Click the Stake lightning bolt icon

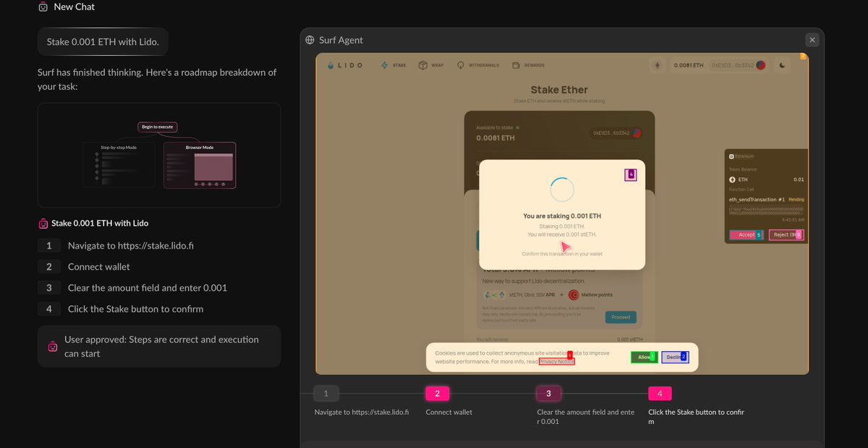(x=385, y=65)
